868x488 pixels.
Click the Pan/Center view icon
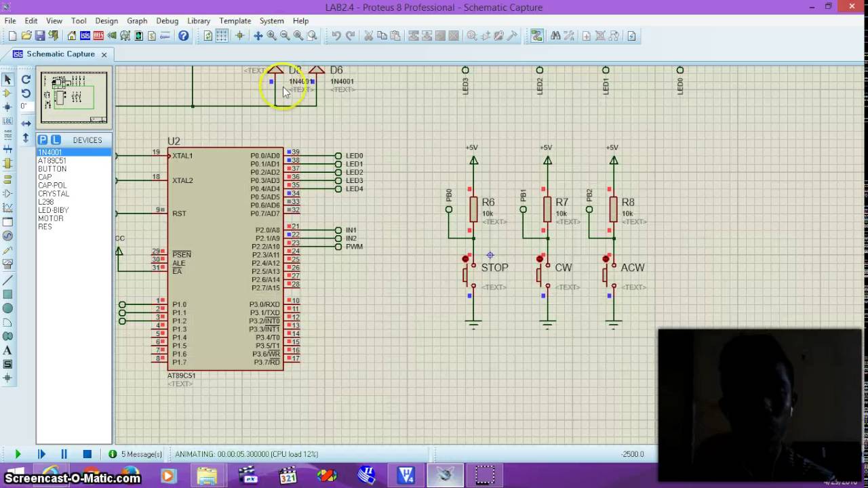pos(258,36)
